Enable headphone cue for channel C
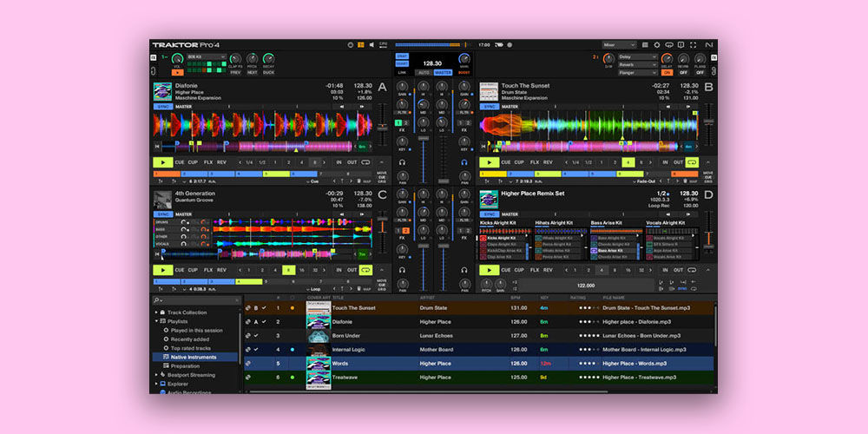868x434 pixels. (x=403, y=270)
